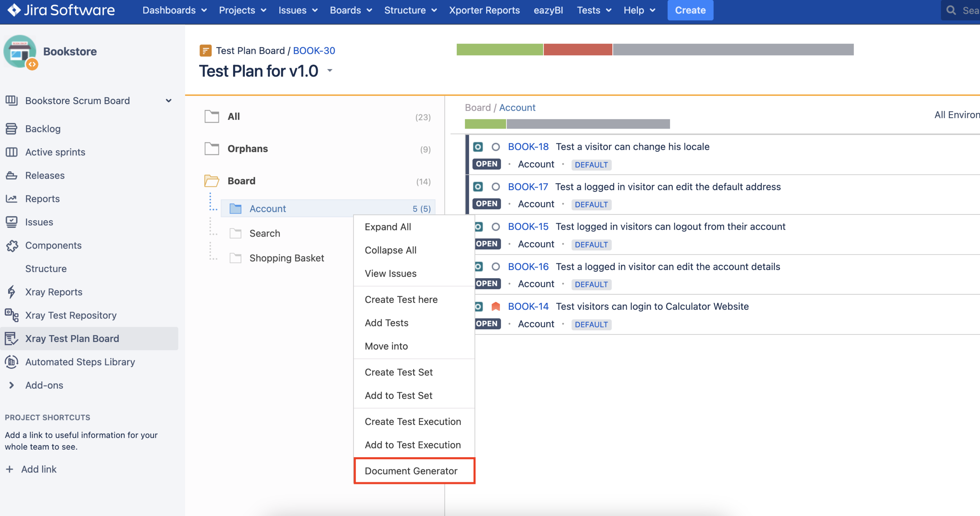Click the Automated Steps Library icon
This screenshot has height=516, width=980.
tap(11, 362)
